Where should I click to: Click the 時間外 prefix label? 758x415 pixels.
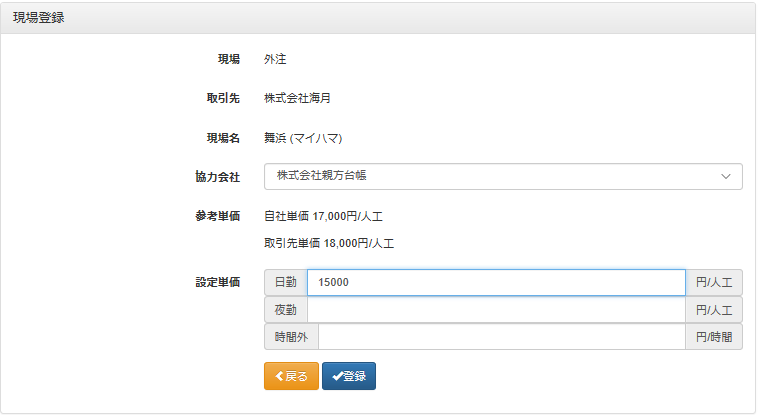pyautogui.click(x=291, y=337)
